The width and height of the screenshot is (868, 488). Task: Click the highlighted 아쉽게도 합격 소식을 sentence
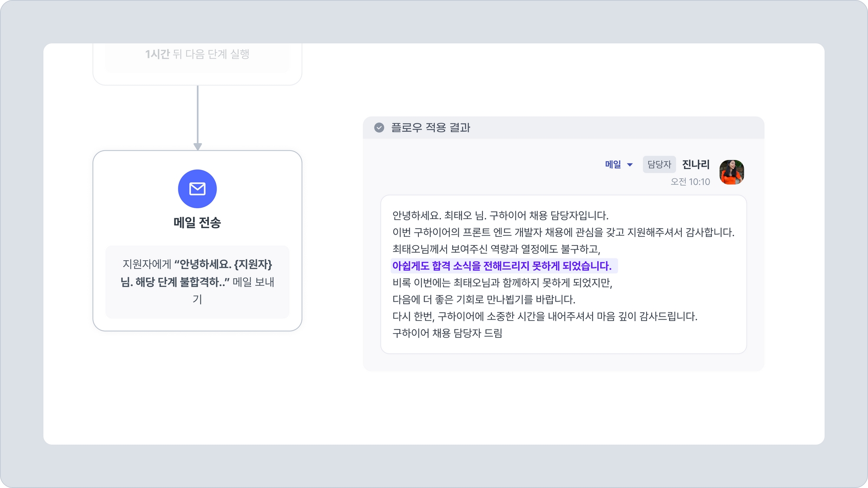(x=502, y=266)
